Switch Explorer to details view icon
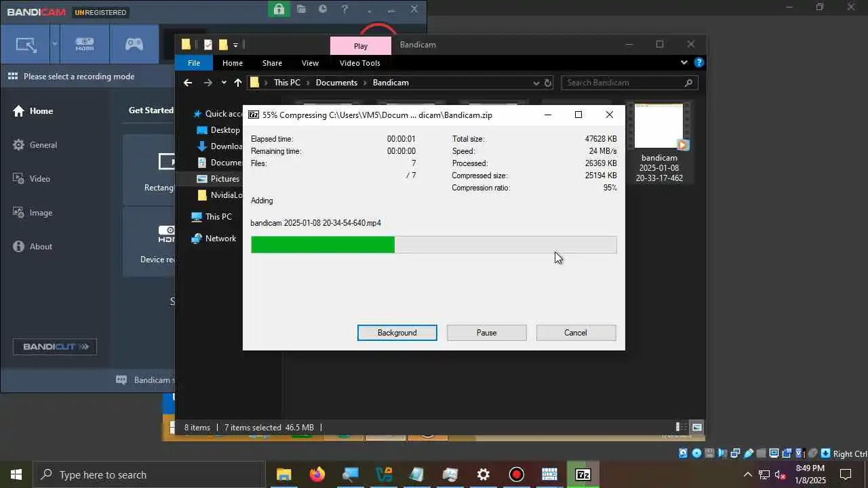 tap(681, 428)
